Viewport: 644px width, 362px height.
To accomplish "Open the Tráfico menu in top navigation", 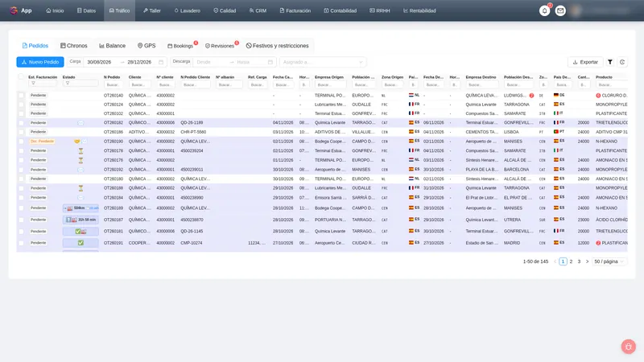I will pyautogui.click(x=119, y=10).
